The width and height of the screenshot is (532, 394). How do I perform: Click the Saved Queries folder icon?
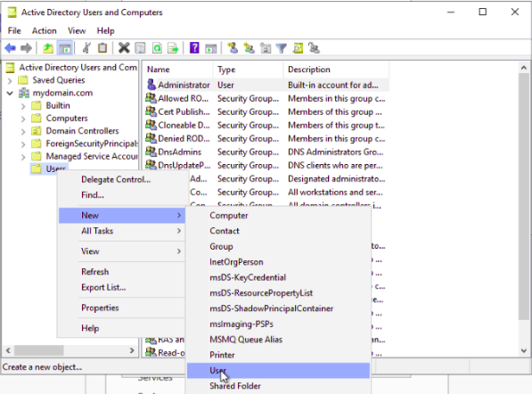point(23,80)
